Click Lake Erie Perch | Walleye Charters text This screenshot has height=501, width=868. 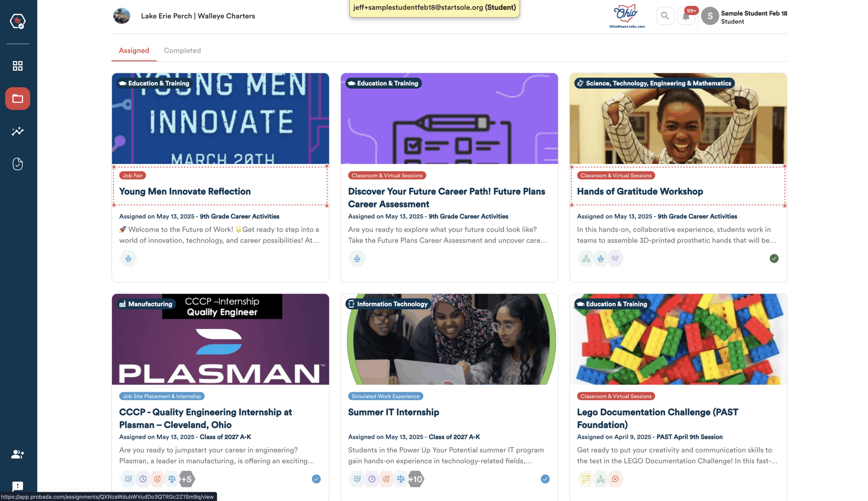pos(198,16)
